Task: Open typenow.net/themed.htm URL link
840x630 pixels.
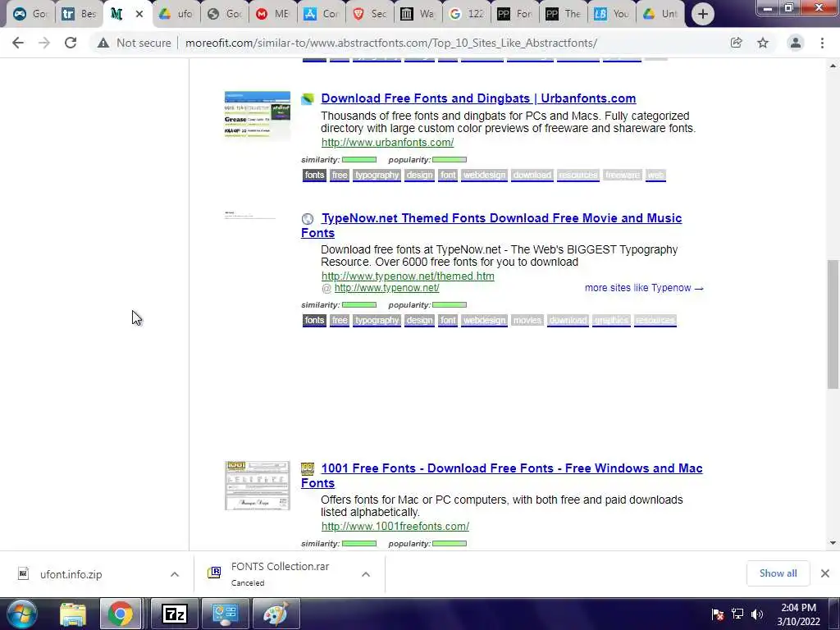Action: pyautogui.click(x=408, y=276)
